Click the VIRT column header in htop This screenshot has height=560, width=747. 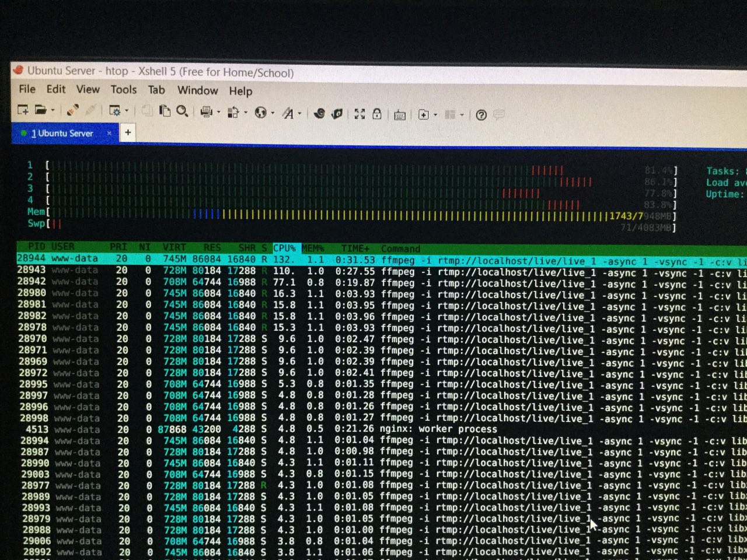point(174,247)
